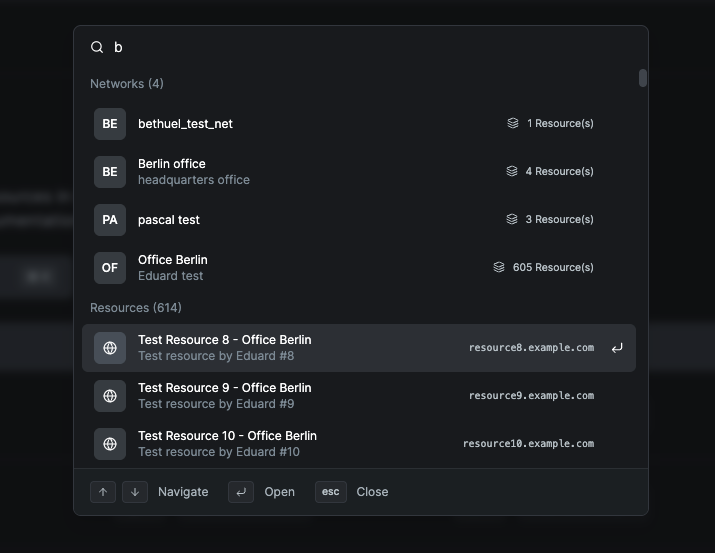Select the BE avatar for bethuel_test_net
The image size is (715, 553).
[x=110, y=124]
